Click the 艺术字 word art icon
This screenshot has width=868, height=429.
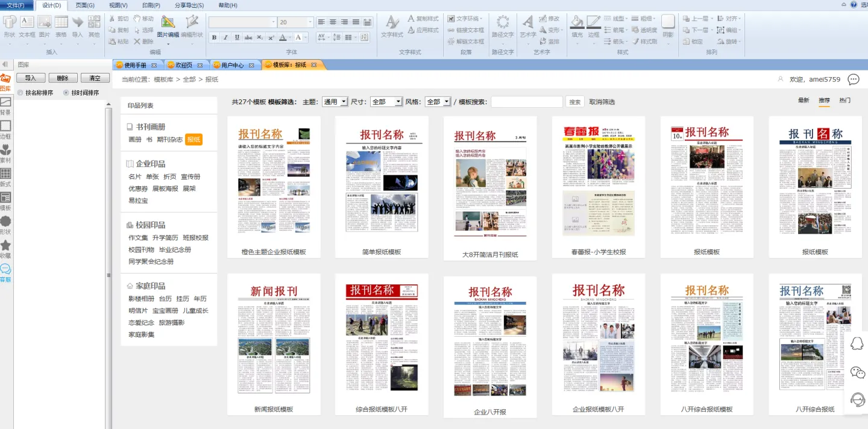(527, 27)
